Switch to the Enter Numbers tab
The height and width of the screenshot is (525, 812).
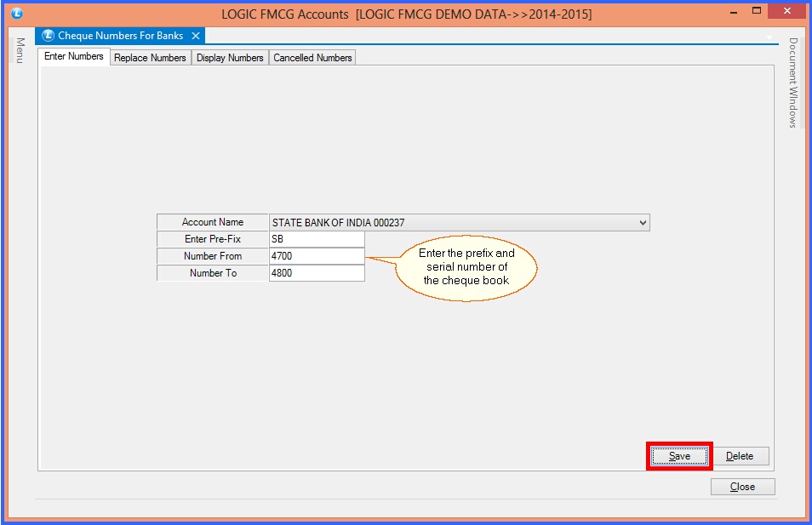click(x=73, y=56)
